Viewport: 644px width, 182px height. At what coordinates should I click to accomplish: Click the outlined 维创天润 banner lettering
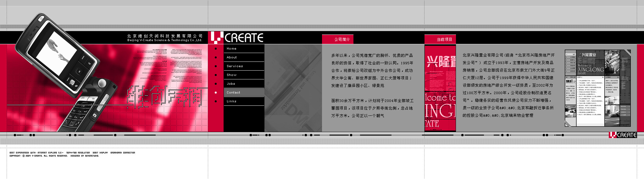[164, 97]
